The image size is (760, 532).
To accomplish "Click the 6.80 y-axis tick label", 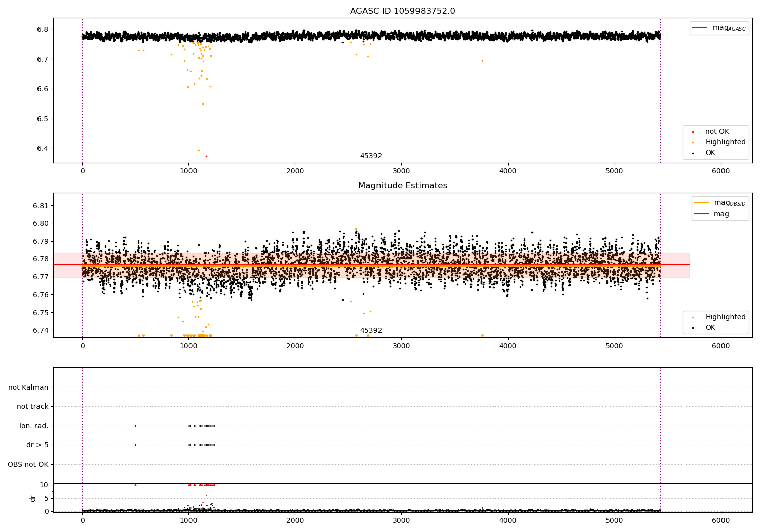I will (41, 223).
